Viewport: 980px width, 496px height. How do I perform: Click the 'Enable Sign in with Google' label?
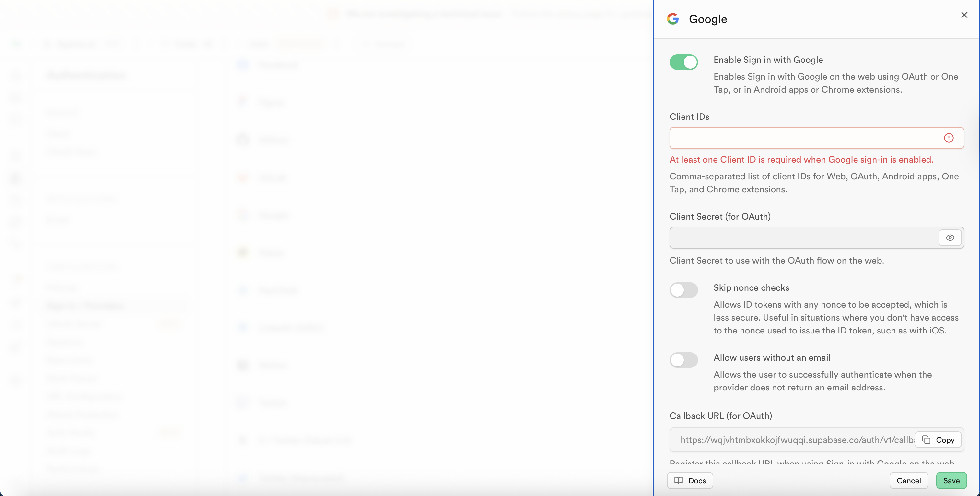click(x=768, y=60)
